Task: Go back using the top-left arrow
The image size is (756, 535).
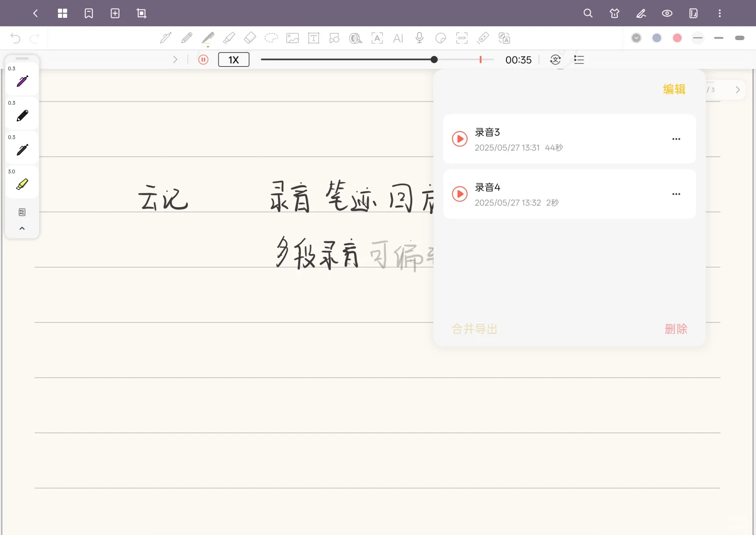Action: tap(35, 13)
